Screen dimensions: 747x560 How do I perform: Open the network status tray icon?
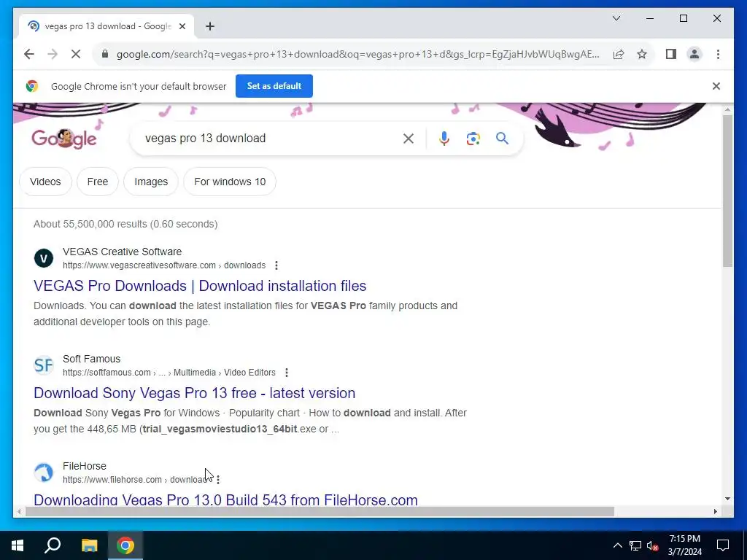635,545
